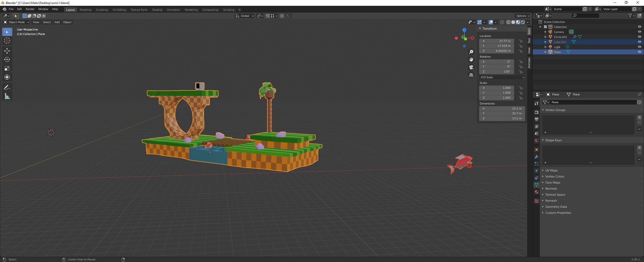Hide the Camera in outliner
644x262 pixels.
click(639, 32)
